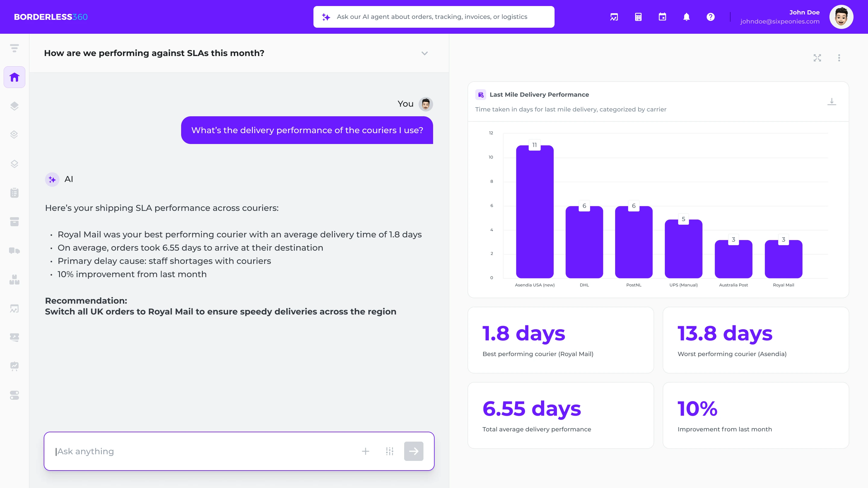Open the stacked boxes inventory sidebar icon
Viewport: 868px width, 488px height.
point(14,280)
